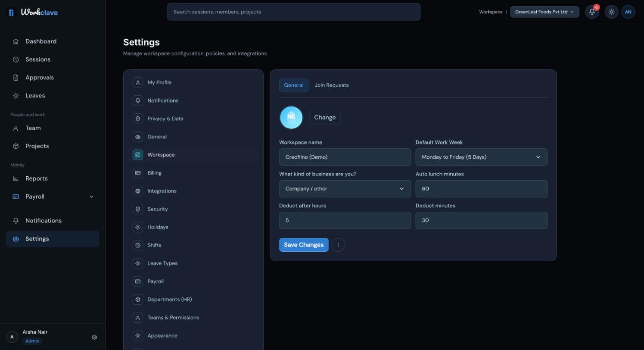The image size is (644, 350).
Task: Open the Default Work Week dropdown
Action: [x=481, y=157]
